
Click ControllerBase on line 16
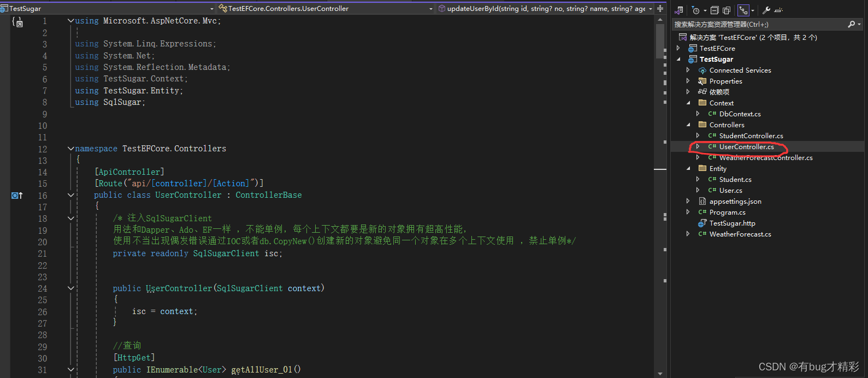click(x=269, y=195)
